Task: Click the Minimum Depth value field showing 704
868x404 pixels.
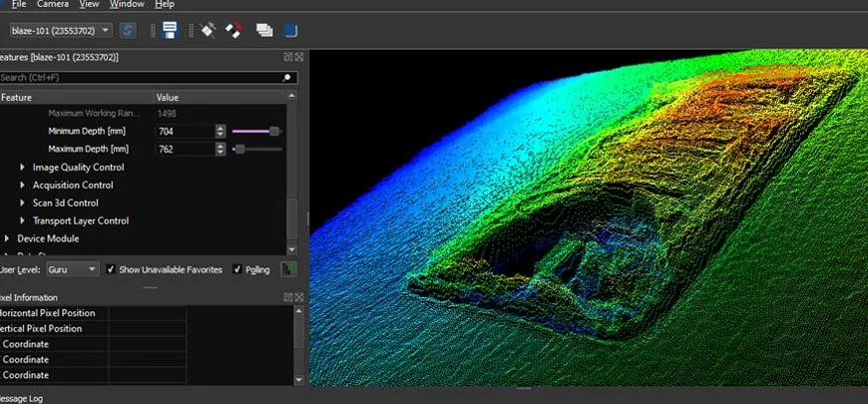Action: tap(186, 131)
